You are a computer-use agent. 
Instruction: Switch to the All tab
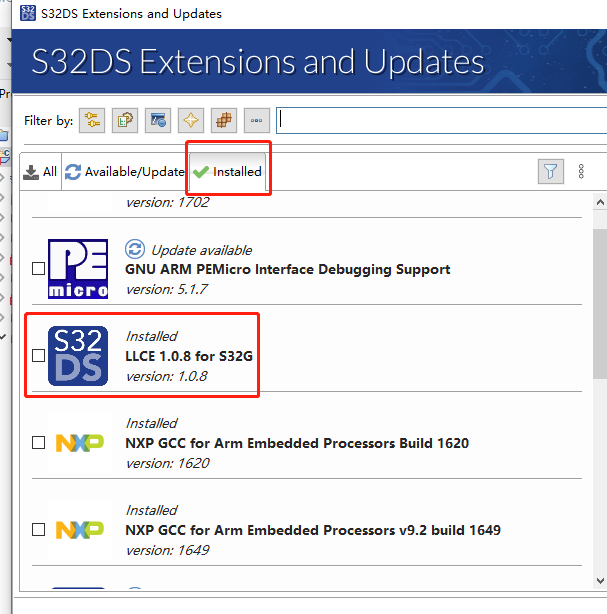click(x=40, y=172)
